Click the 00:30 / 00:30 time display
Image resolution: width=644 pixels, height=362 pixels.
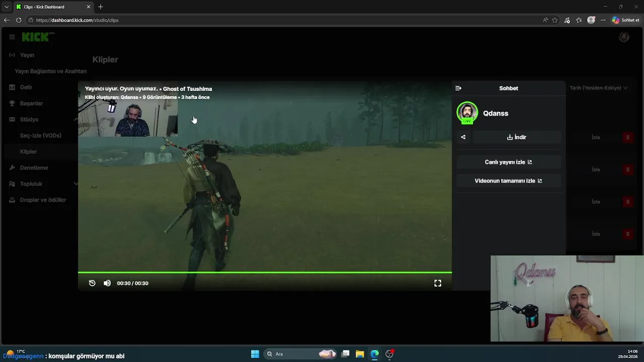point(132,283)
